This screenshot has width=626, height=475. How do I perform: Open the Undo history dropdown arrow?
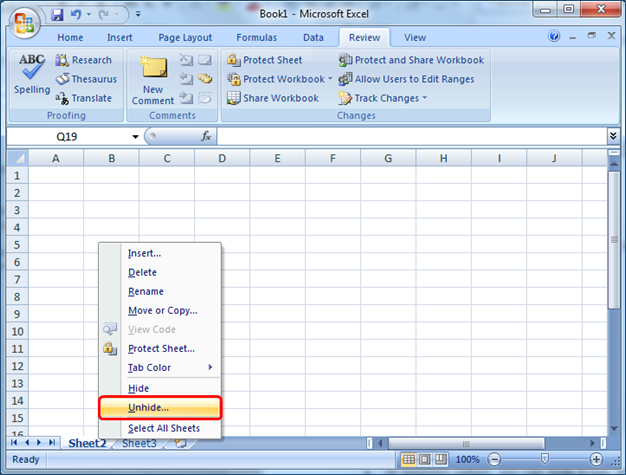pyautogui.click(x=89, y=15)
